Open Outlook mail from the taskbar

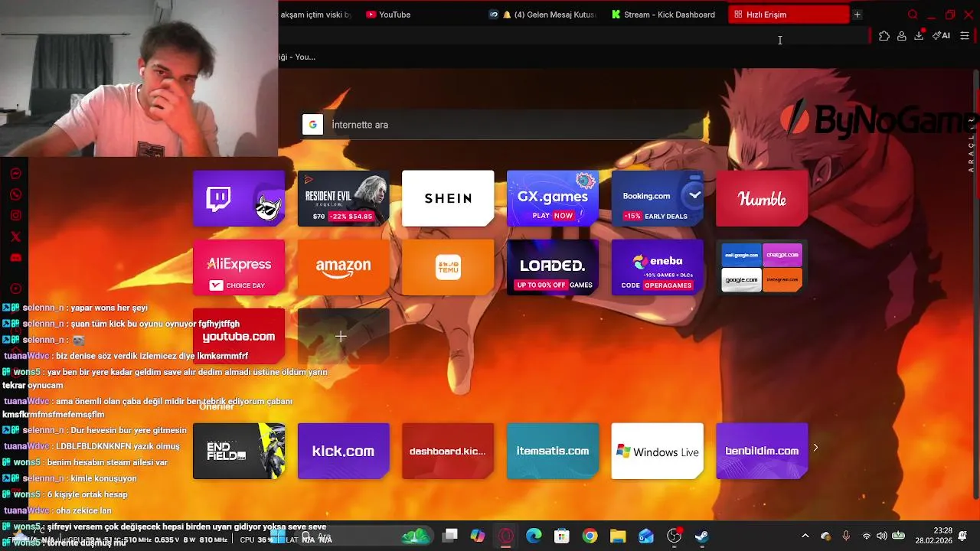click(x=646, y=536)
